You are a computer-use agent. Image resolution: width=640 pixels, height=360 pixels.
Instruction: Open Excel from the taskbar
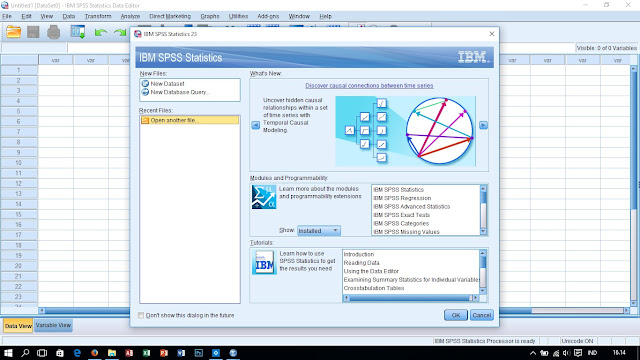click(x=146, y=353)
